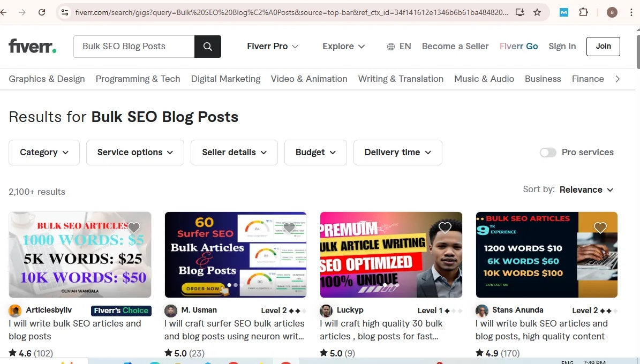Click Articlesbyliv seller name
This screenshot has width=640, height=364.
click(49, 310)
